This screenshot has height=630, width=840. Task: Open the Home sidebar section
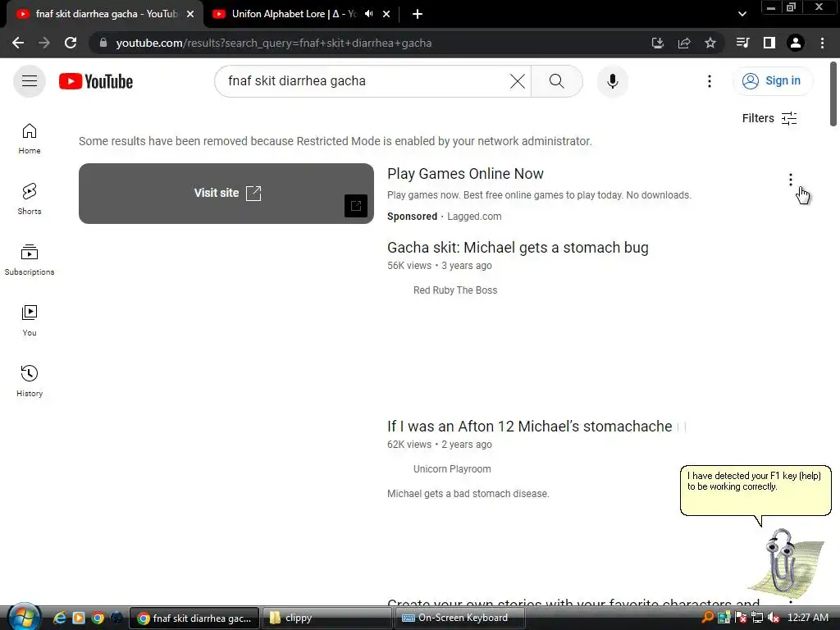tap(30, 139)
